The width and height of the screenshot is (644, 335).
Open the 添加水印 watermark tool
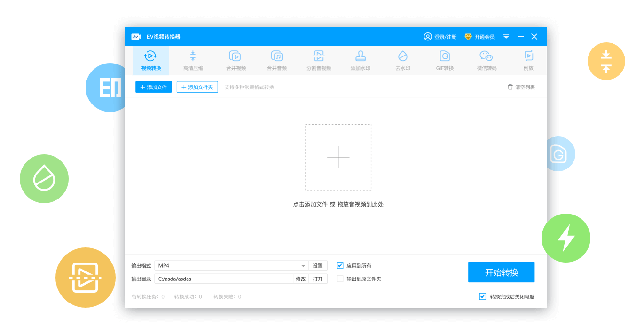click(360, 60)
